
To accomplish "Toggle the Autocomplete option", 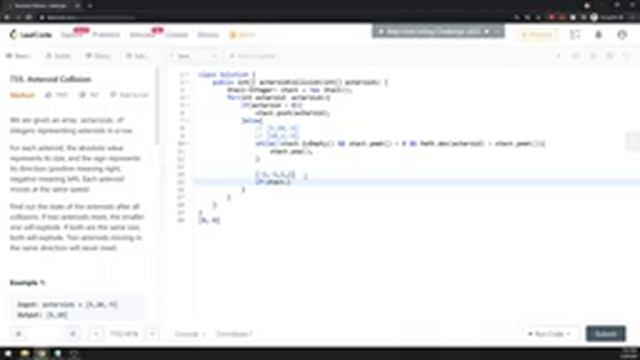I will 253,56.
